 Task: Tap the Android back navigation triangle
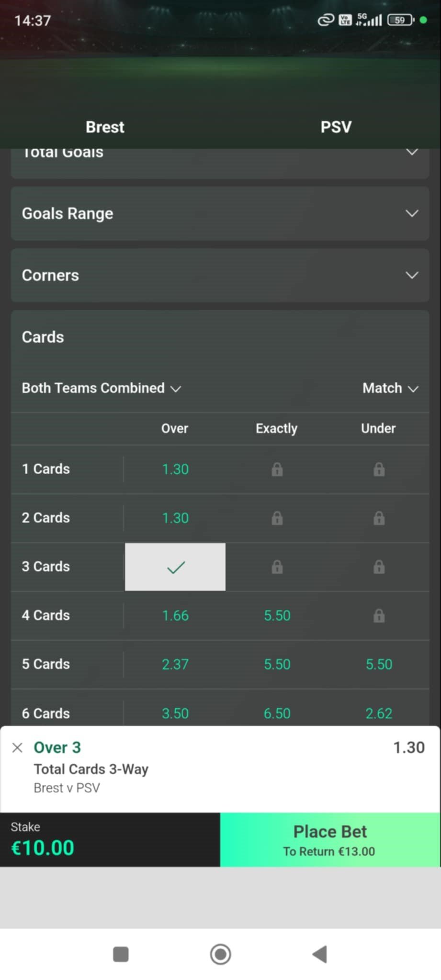pos(319,954)
